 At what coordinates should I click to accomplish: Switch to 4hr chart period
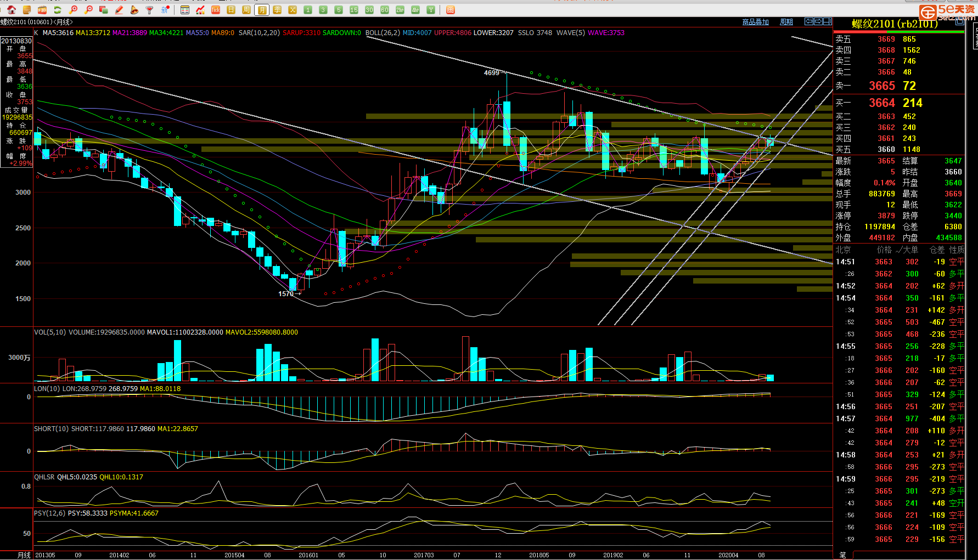click(415, 10)
